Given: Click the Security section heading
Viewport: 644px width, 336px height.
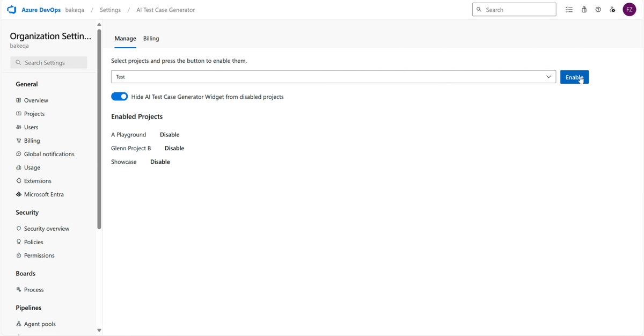Looking at the screenshot, I should pos(27,213).
